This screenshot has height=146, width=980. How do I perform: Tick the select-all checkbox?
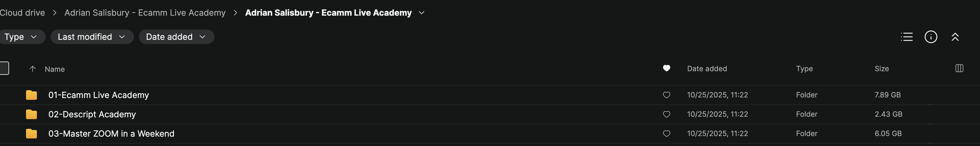[x=4, y=68]
